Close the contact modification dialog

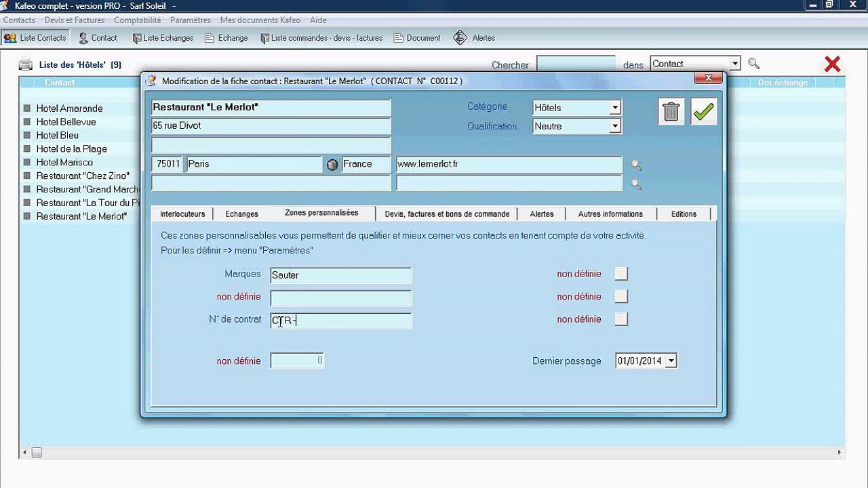click(x=709, y=78)
